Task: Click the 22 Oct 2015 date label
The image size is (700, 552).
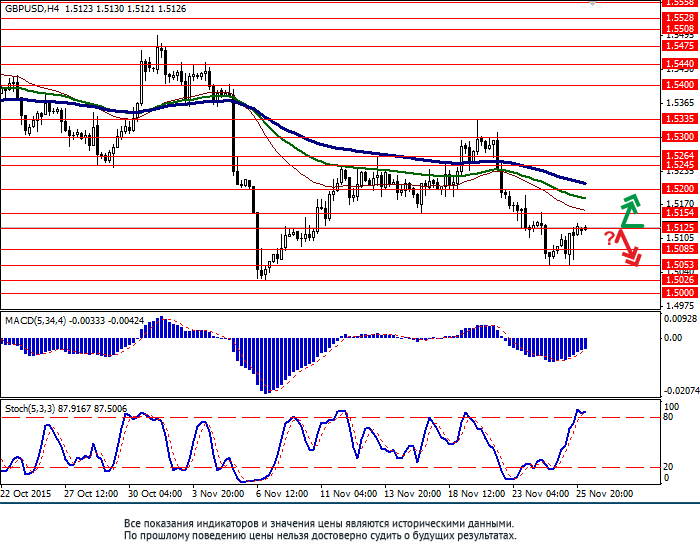Action: [x=26, y=494]
